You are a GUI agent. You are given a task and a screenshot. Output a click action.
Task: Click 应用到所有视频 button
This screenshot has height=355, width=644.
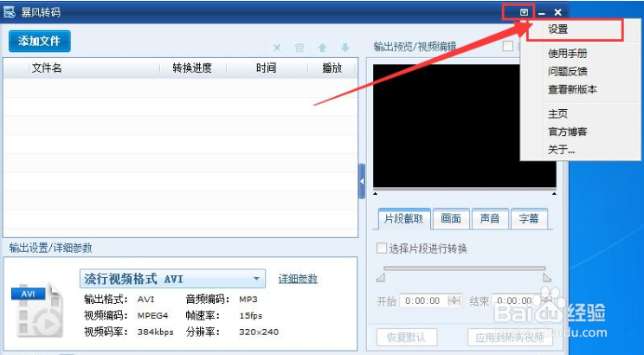tap(510, 338)
